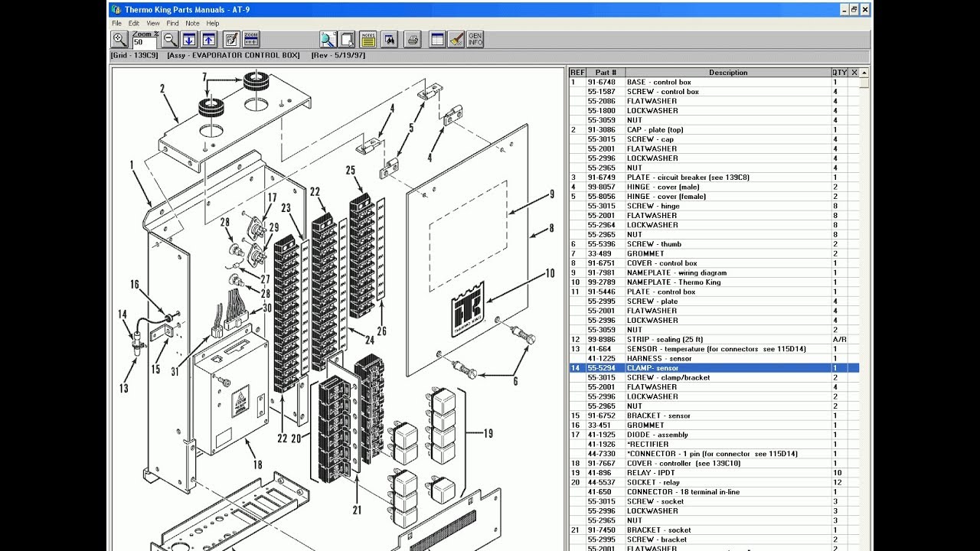Select the SENSOR - temperature row

point(714,349)
